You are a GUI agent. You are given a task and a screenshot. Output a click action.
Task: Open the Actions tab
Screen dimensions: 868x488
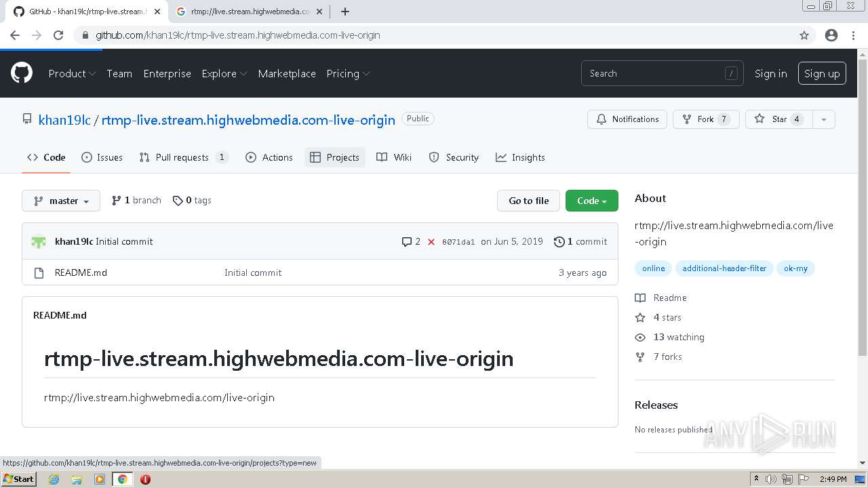pyautogui.click(x=269, y=157)
